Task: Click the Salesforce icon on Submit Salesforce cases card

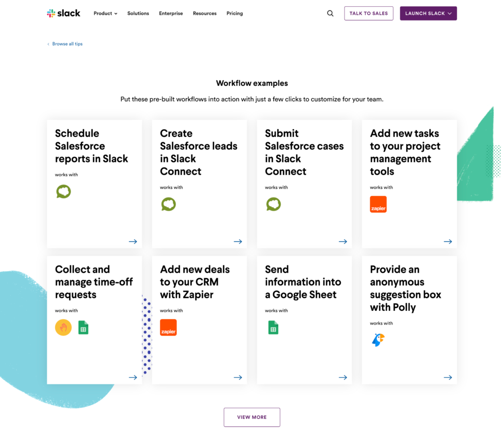Action: point(273,204)
